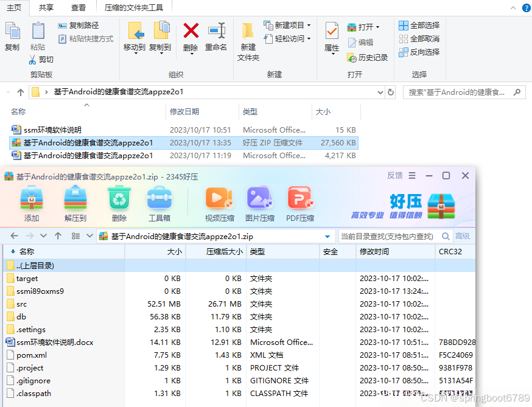Select the 4,217 KB Word document row

[184, 156]
